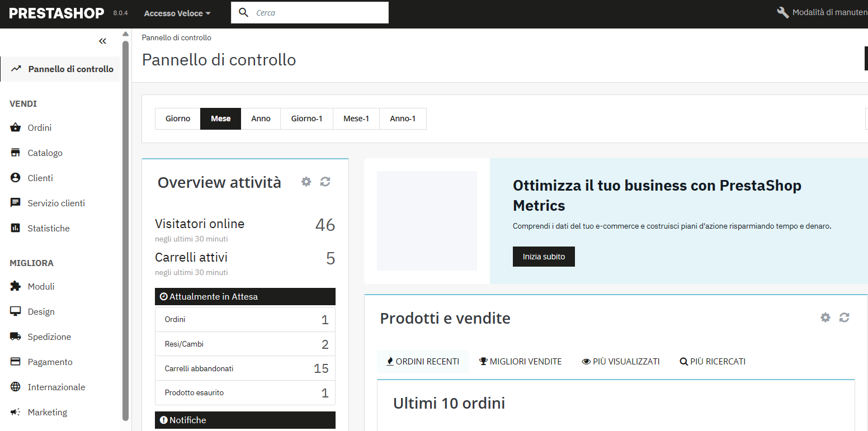Image resolution: width=868 pixels, height=431 pixels.
Task: Expand the Accesso Veloce dropdown
Action: coord(177,13)
